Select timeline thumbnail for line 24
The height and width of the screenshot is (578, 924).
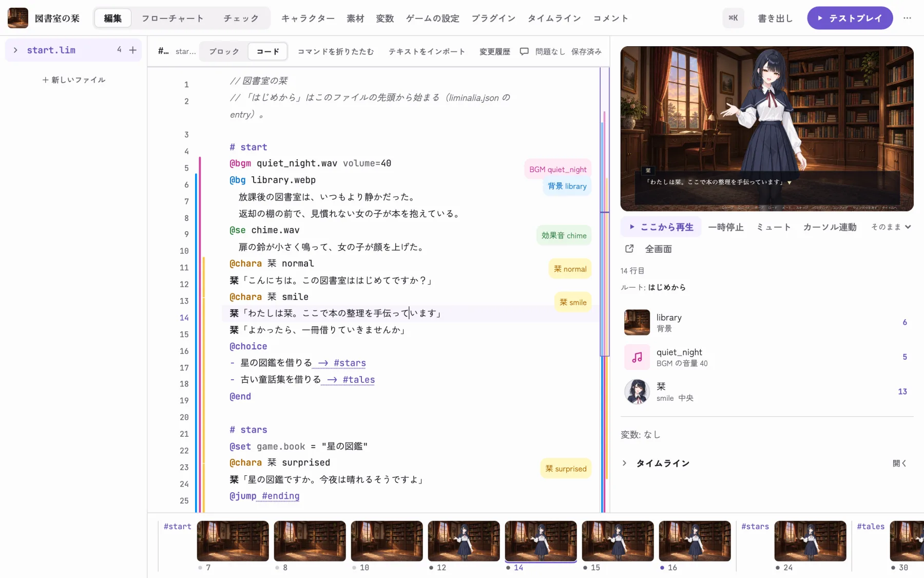[811, 541]
